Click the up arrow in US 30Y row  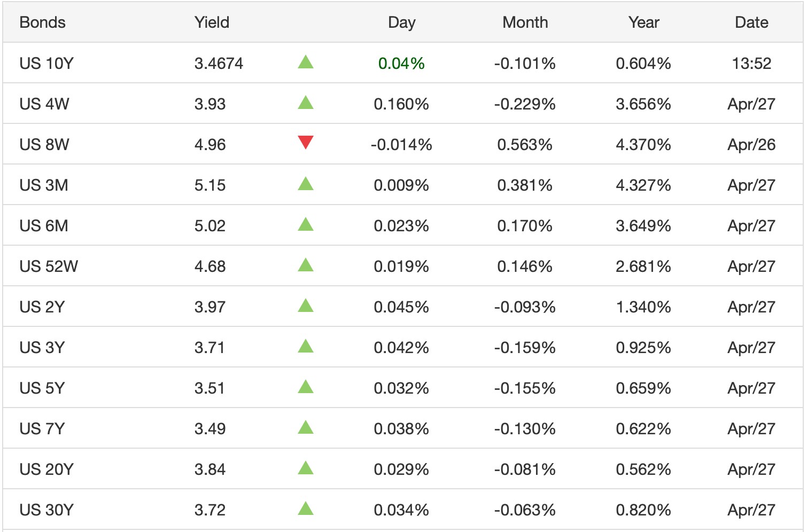[x=305, y=509]
